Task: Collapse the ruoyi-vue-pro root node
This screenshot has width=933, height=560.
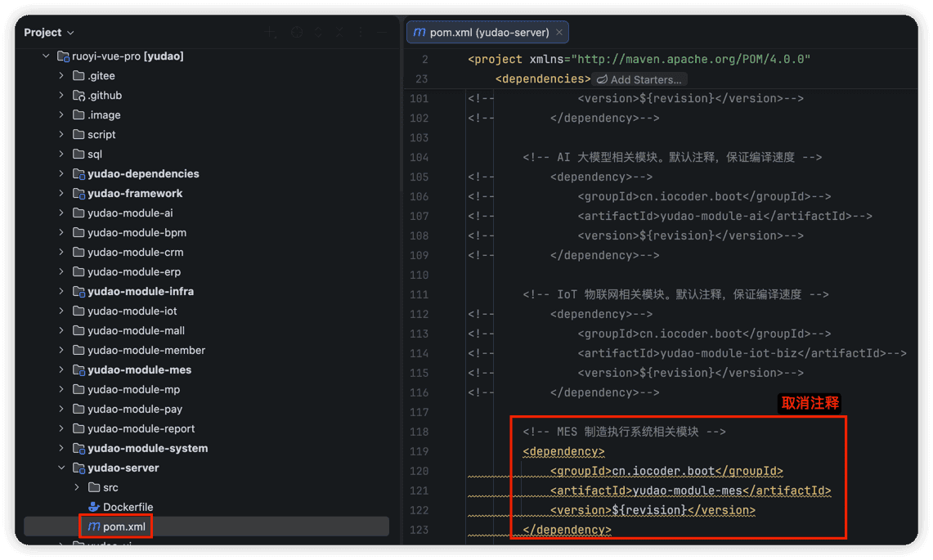Action: click(46, 56)
